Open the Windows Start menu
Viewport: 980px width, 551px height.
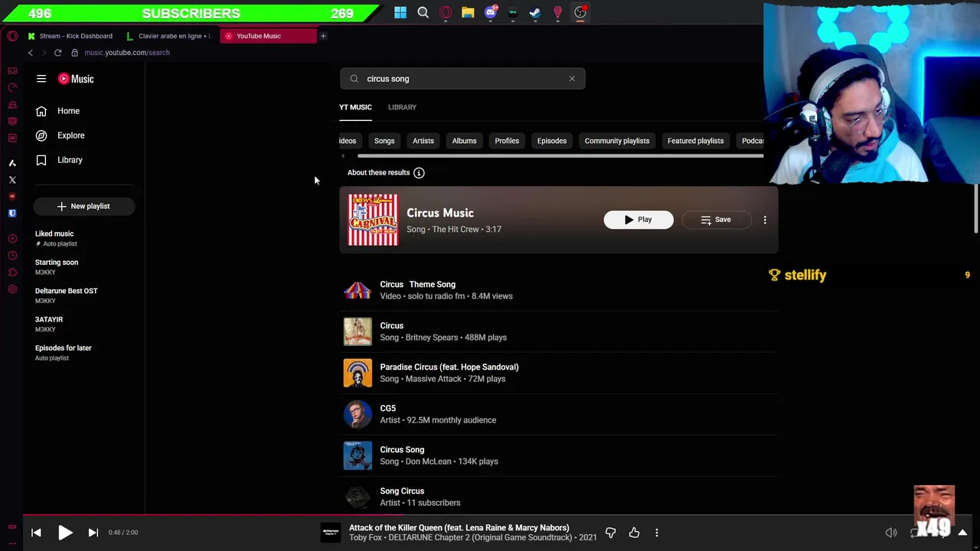pos(400,12)
